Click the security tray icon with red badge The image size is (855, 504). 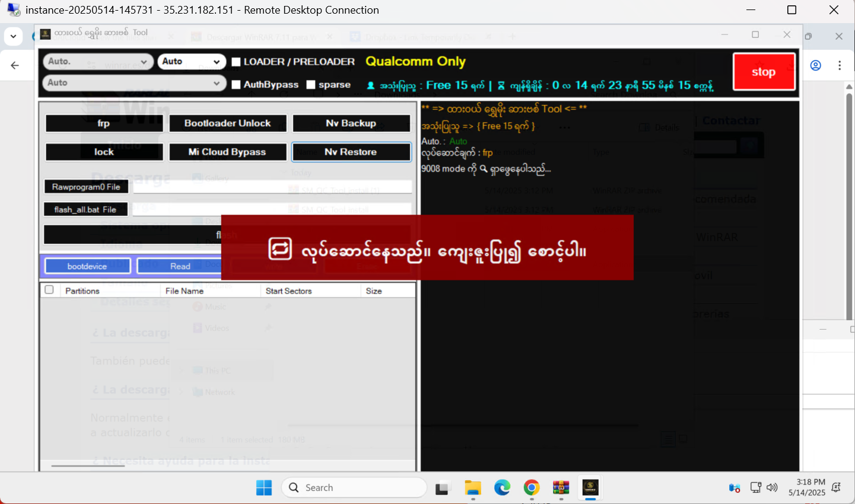click(x=735, y=488)
